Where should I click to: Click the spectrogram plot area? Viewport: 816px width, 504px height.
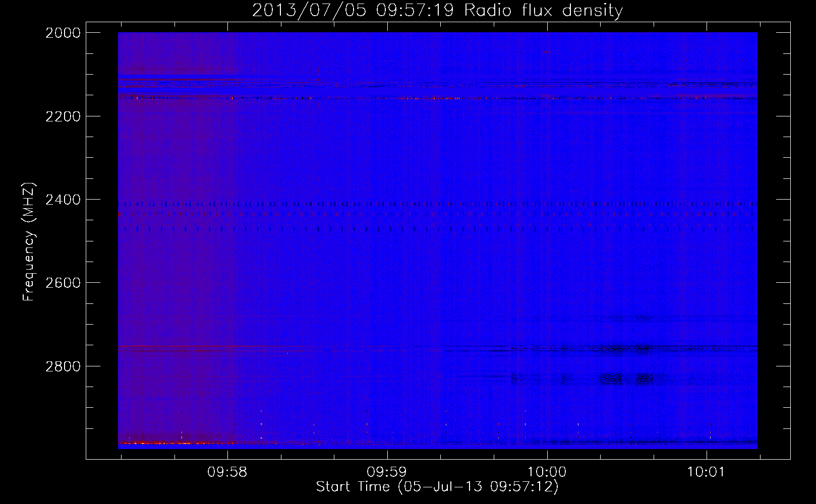tap(438, 240)
